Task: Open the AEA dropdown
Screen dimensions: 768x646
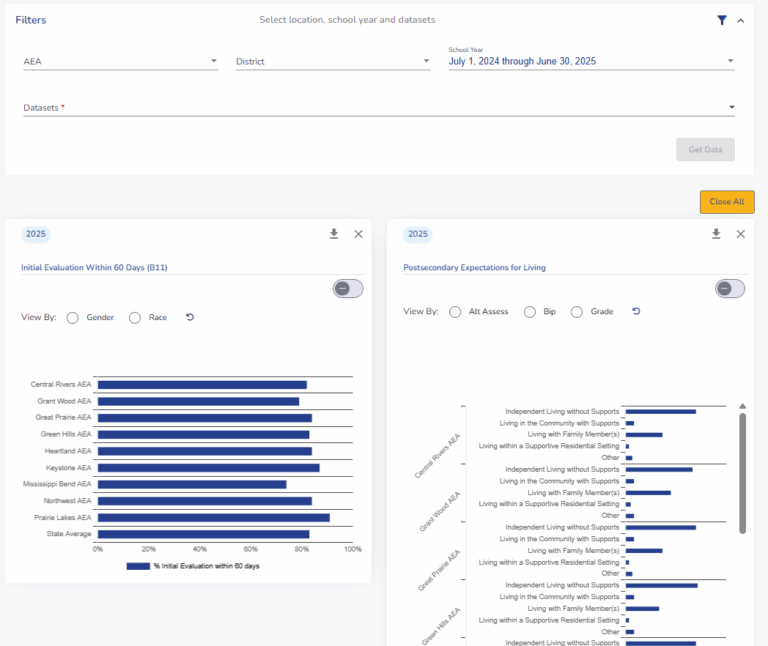Action: (x=120, y=61)
